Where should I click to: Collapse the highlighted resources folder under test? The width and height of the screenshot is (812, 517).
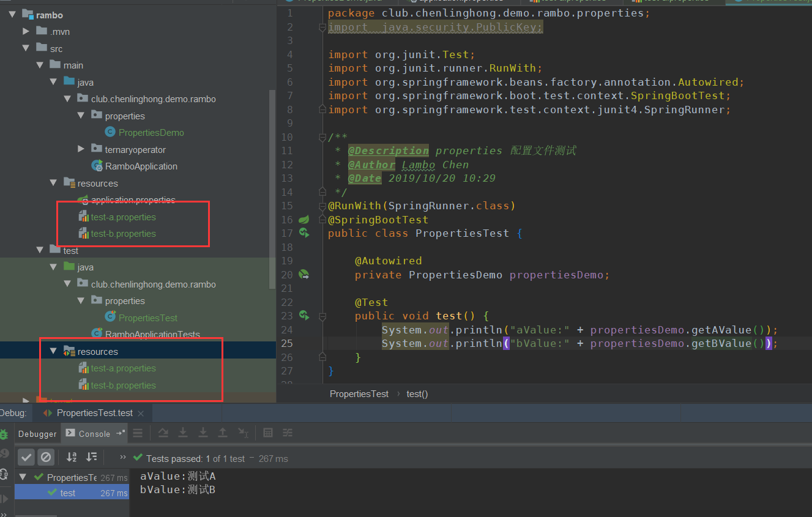53,351
